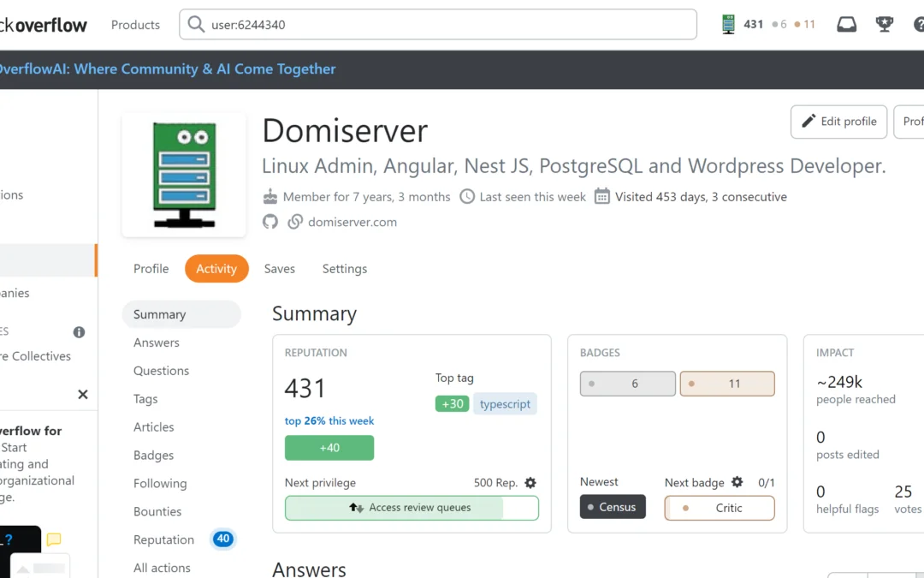Click the achievements trophy icon

click(885, 25)
